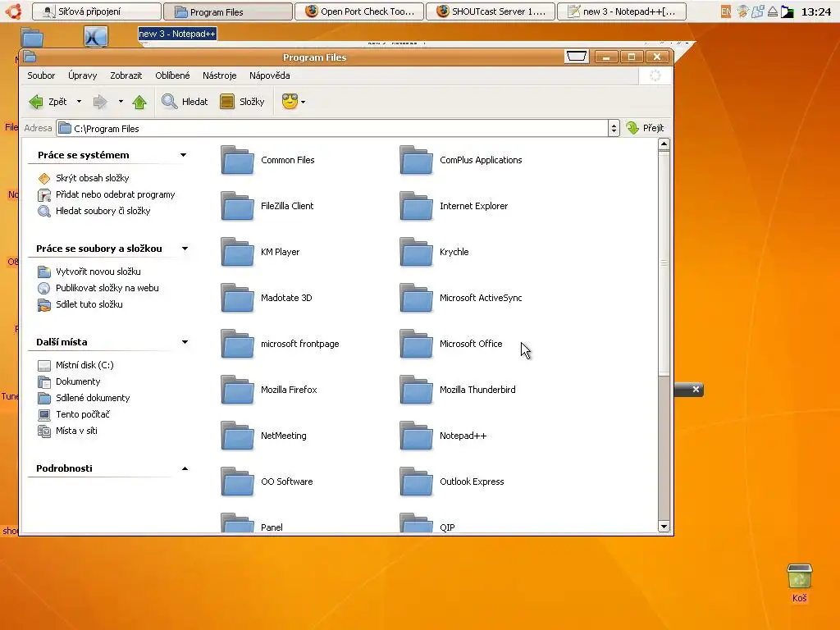Open the Common Files folder icon

pyautogui.click(x=237, y=160)
